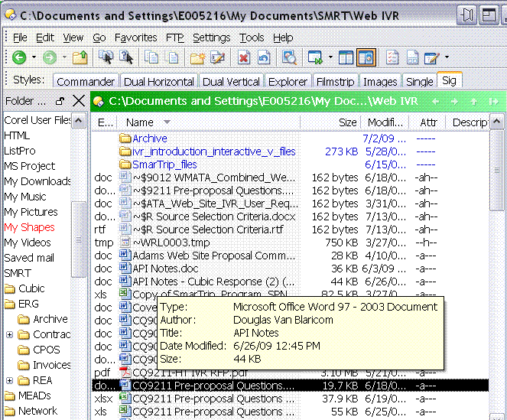Click the green Back navigation arrow
The width and height of the screenshot is (507, 420).
(x=19, y=57)
